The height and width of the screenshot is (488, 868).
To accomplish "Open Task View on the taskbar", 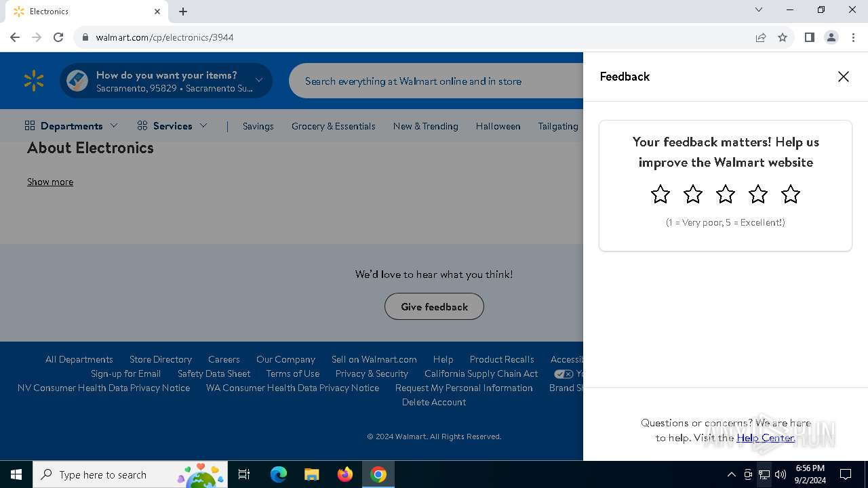I will [x=244, y=474].
